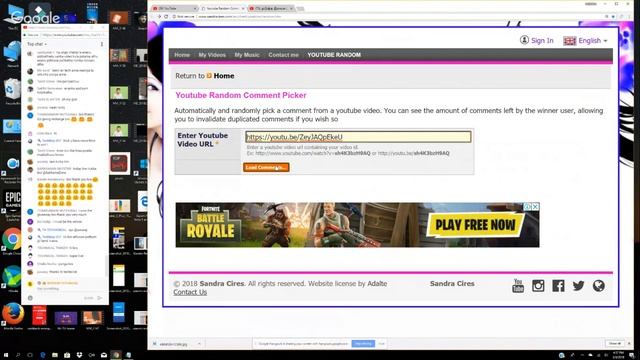Open the chat three-dot options menu
The width and height of the screenshot is (640, 360).
click(102, 44)
